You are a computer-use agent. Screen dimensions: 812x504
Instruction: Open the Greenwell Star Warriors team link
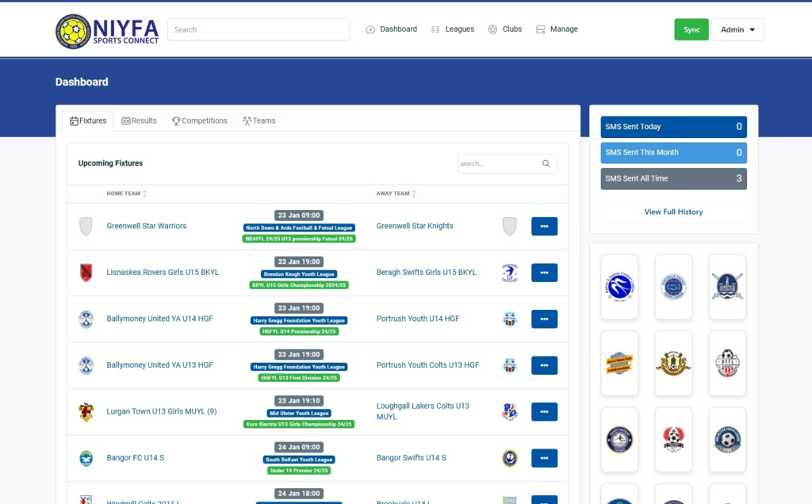tap(147, 226)
